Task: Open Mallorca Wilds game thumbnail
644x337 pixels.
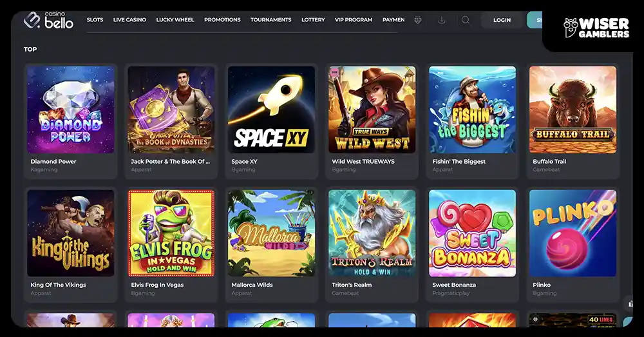Action: 272,233
